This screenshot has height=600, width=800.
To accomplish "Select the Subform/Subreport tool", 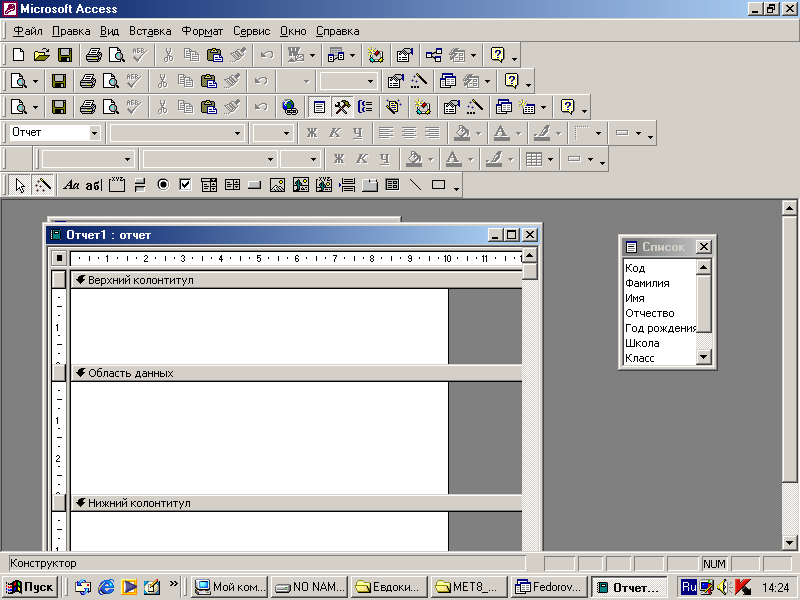I will point(392,185).
